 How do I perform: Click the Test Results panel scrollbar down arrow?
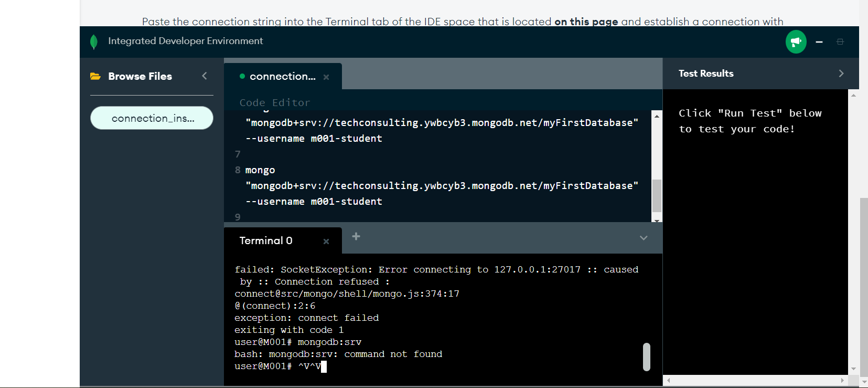(x=853, y=369)
